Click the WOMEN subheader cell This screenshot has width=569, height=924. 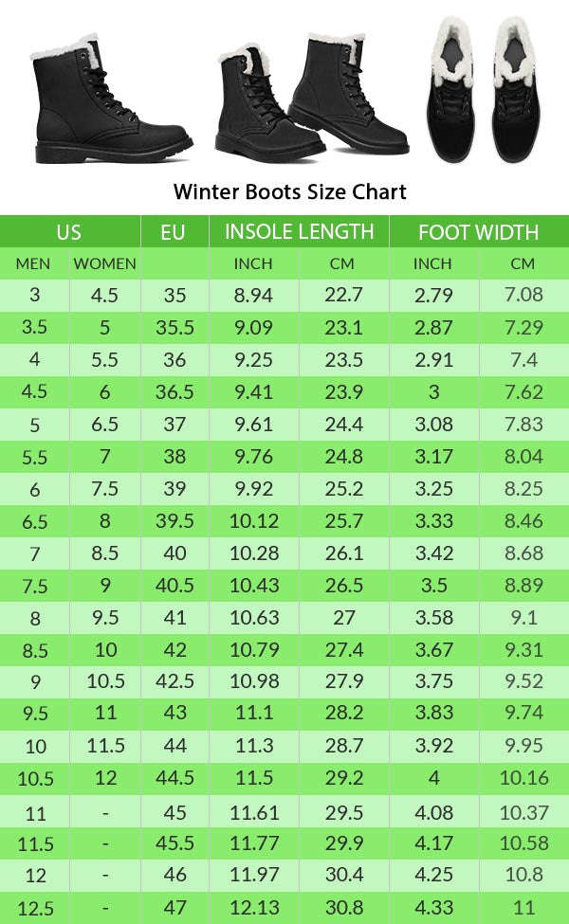104,263
